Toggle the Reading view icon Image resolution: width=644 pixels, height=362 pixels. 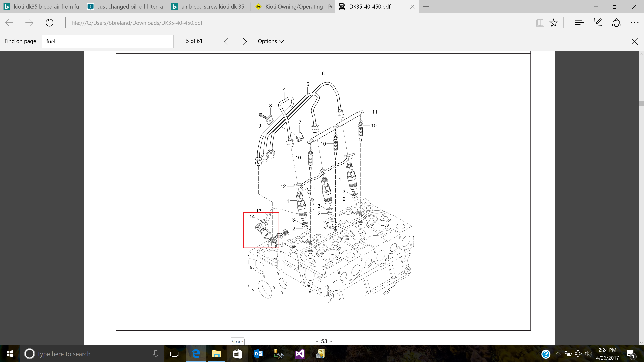540,23
